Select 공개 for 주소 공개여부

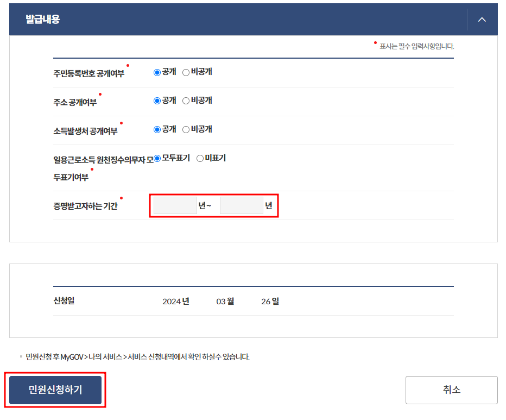click(156, 100)
